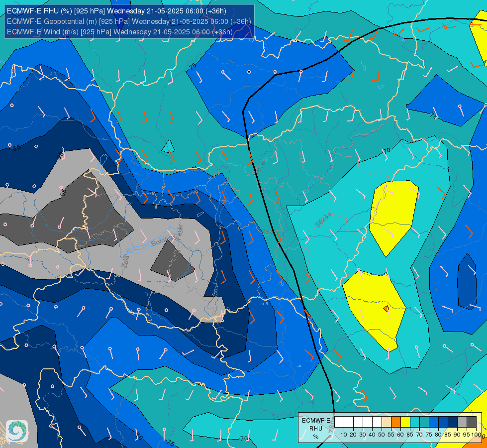
Task: Click the '780' geopotential contour label
Action: (x=331, y=427)
